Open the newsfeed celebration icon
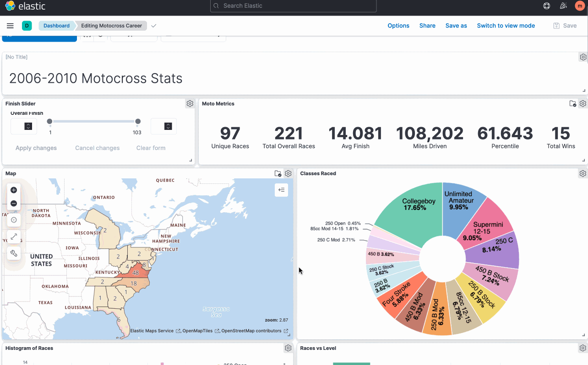This screenshot has width=588, height=365. pyautogui.click(x=563, y=6)
